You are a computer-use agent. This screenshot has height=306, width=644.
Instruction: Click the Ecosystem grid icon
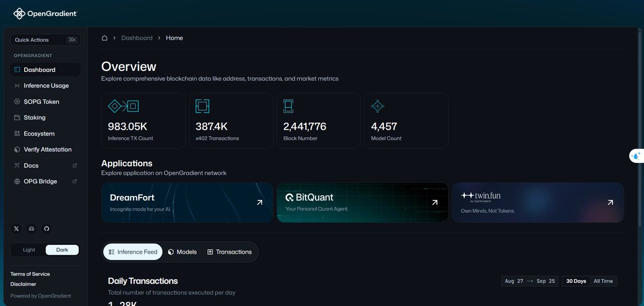(x=17, y=133)
